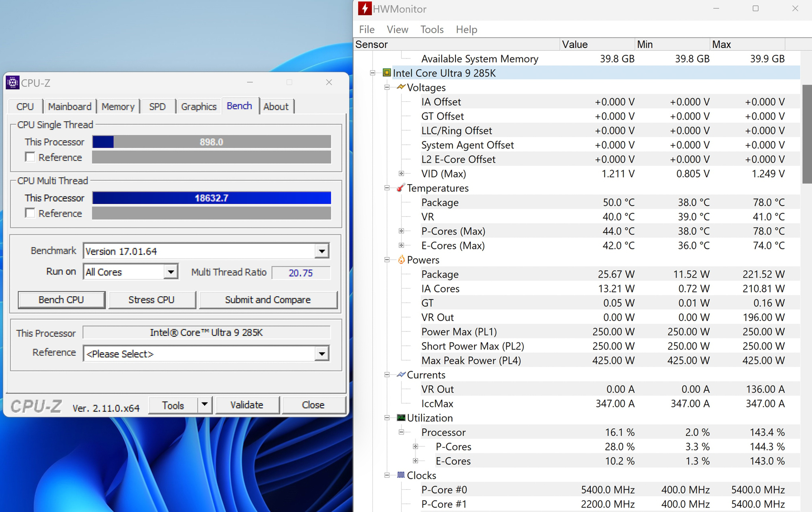Open the Reference processor Please Select dropdown
The width and height of the screenshot is (812, 512).
point(322,354)
